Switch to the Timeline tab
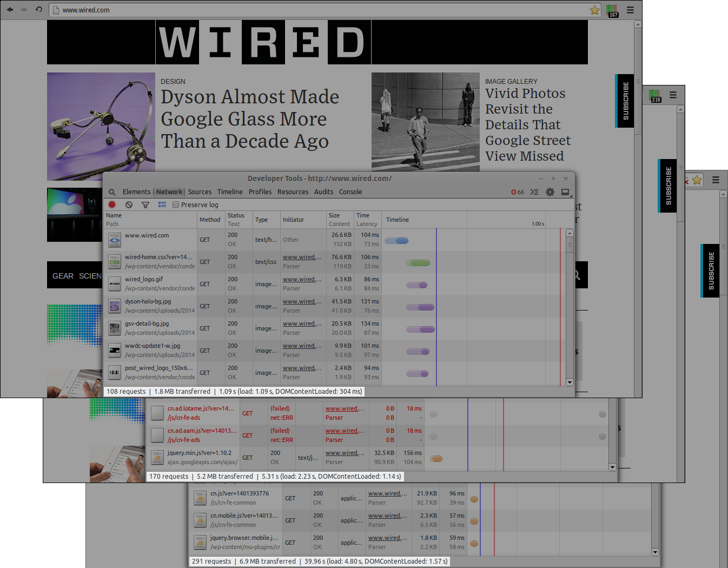 click(x=230, y=192)
